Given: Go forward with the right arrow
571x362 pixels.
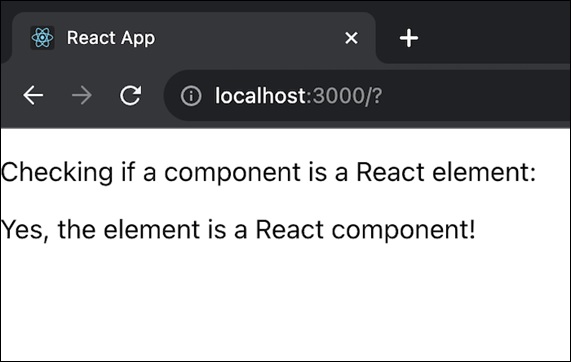Looking at the screenshot, I should pyautogui.click(x=82, y=95).
